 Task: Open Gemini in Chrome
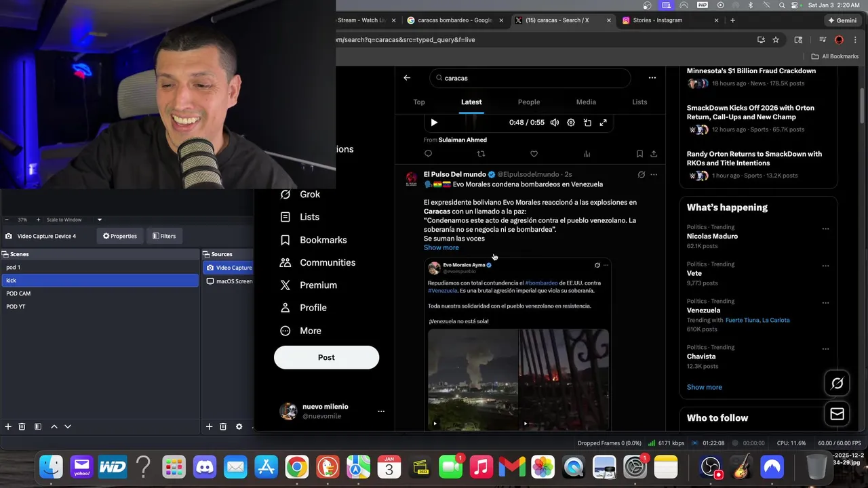tap(842, 20)
